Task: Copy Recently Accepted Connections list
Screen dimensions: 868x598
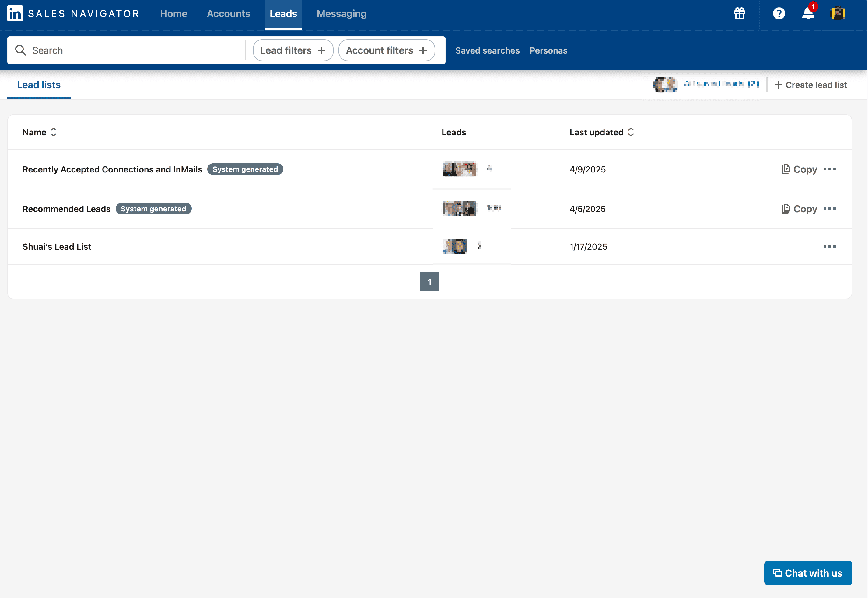Action: 800,169
